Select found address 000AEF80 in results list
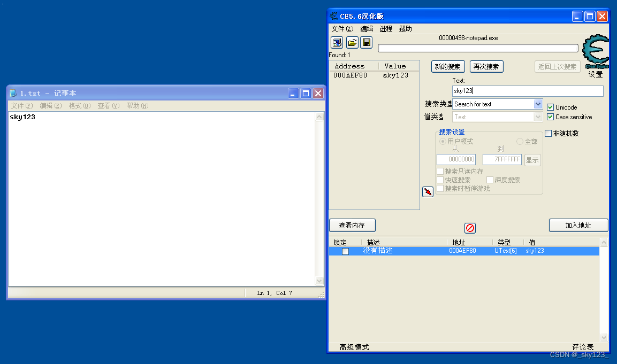This screenshot has width=617, height=364. point(350,75)
